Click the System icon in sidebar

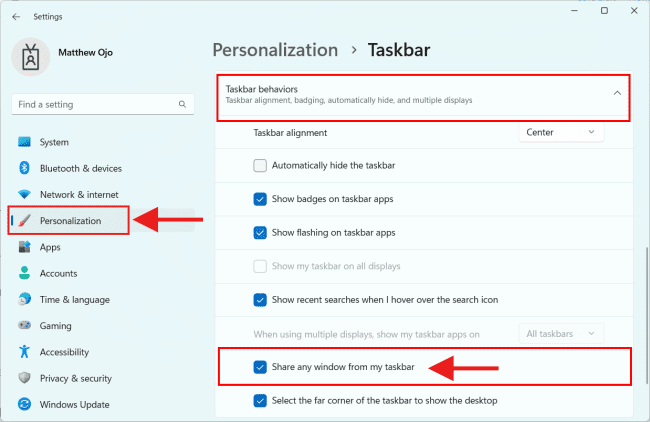pyautogui.click(x=25, y=142)
